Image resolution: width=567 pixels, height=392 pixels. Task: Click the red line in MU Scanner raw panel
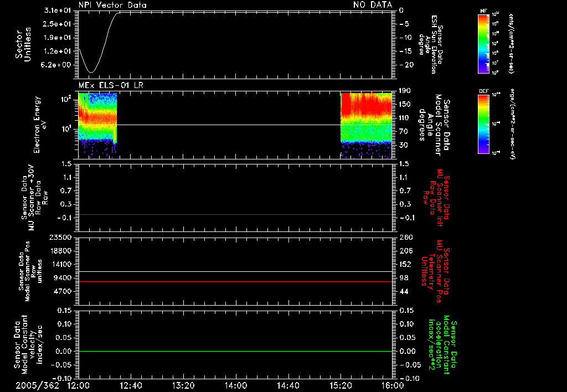(235, 214)
